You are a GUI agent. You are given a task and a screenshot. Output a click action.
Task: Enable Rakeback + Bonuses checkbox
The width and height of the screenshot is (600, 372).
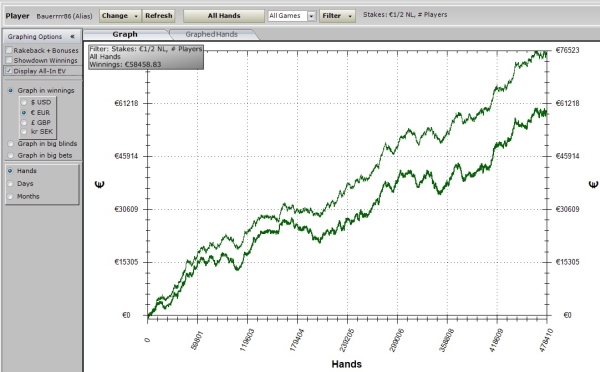[x=9, y=50]
